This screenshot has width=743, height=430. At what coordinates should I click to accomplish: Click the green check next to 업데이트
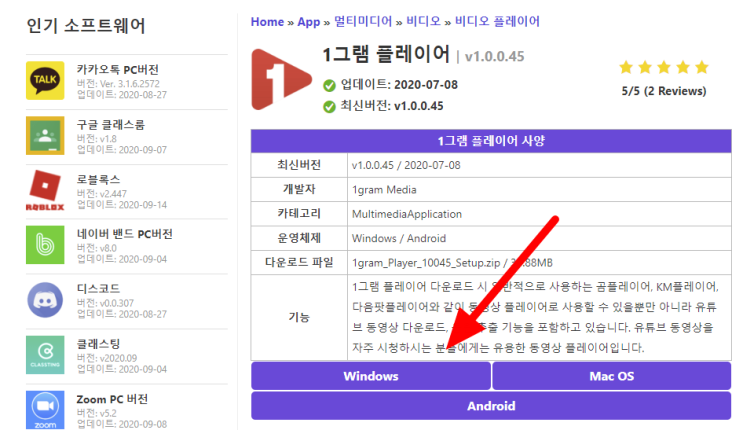(x=329, y=86)
